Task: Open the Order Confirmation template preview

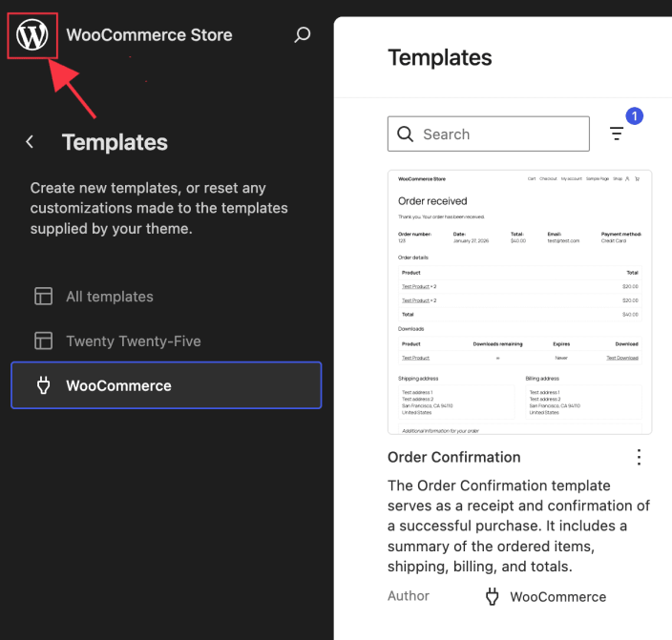Action: 520,302
